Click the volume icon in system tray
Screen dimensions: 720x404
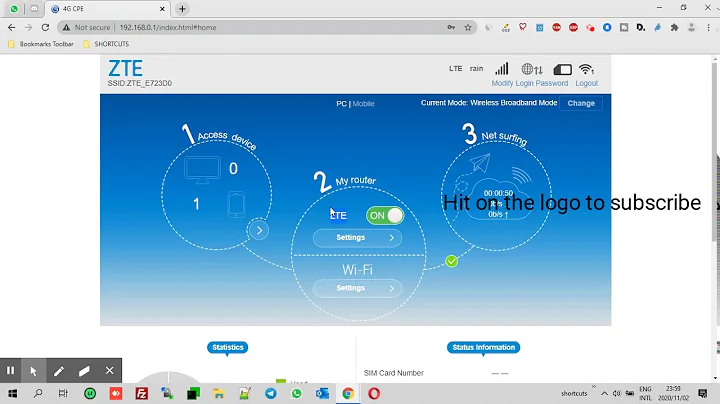[617, 393]
